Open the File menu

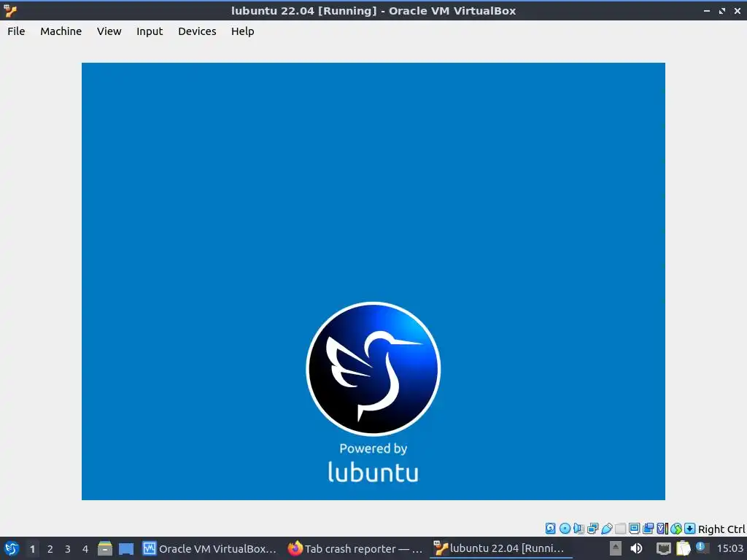[x=16, y=31]
